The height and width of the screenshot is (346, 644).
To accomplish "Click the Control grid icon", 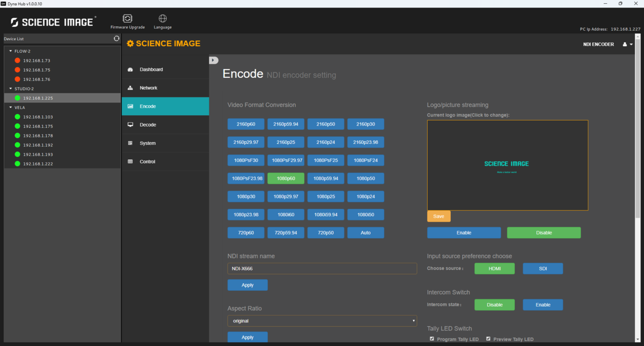I will click(130, 161).
